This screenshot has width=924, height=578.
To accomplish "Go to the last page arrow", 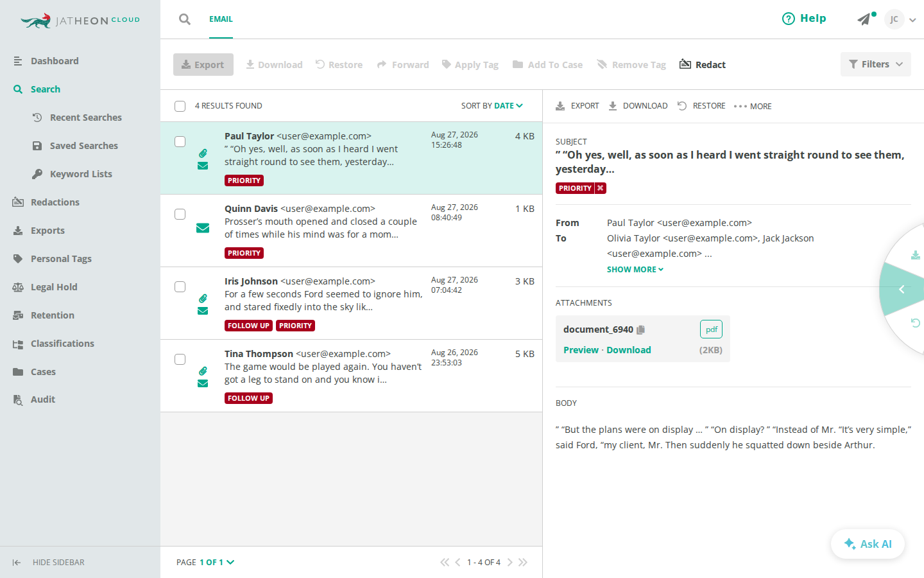I will 523,562.
